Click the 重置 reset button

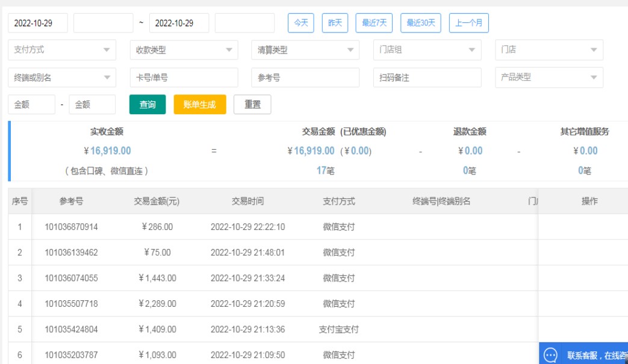[x=252, y=105]
